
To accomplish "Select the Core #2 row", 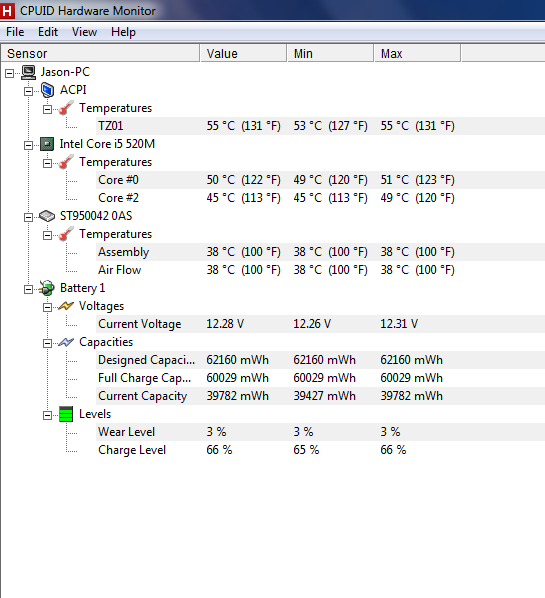I will [x=320, y=198].
